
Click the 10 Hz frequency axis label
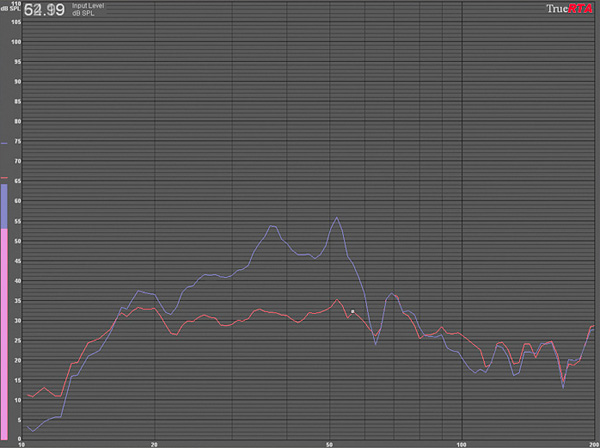(23, 443)
